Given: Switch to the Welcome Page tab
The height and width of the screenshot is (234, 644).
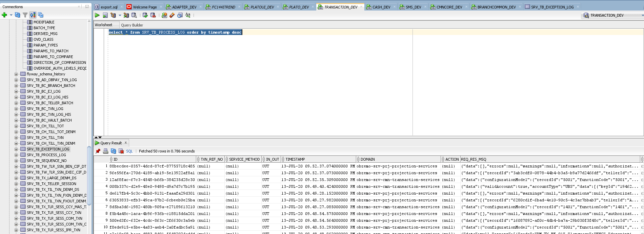Looking at the screenshot, I should [145, 7].
